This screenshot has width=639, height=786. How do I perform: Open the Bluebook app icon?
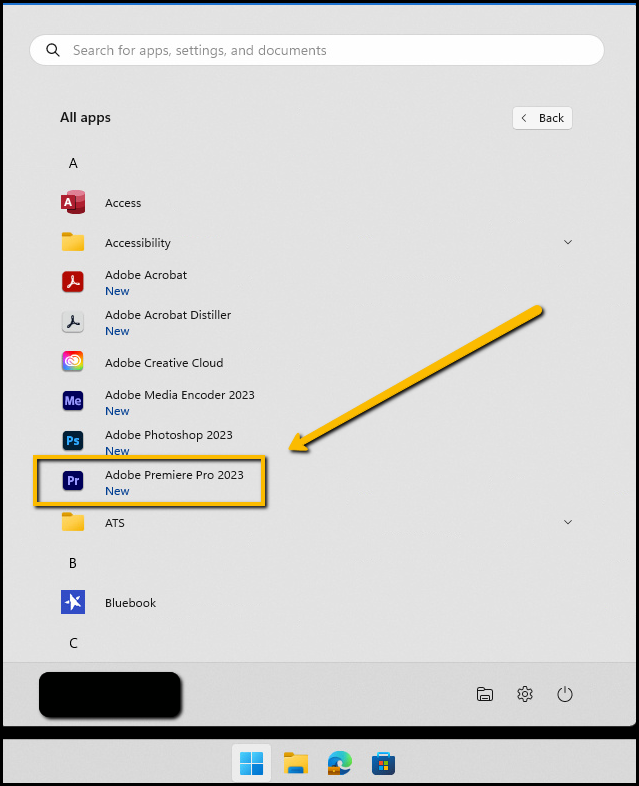pyautogui.click(x=73, y=602)
